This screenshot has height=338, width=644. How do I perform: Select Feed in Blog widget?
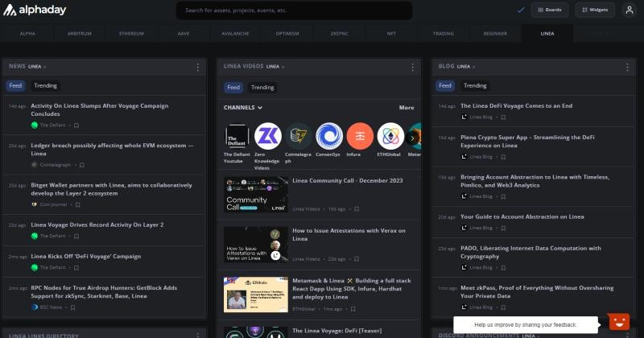(445, 85)
